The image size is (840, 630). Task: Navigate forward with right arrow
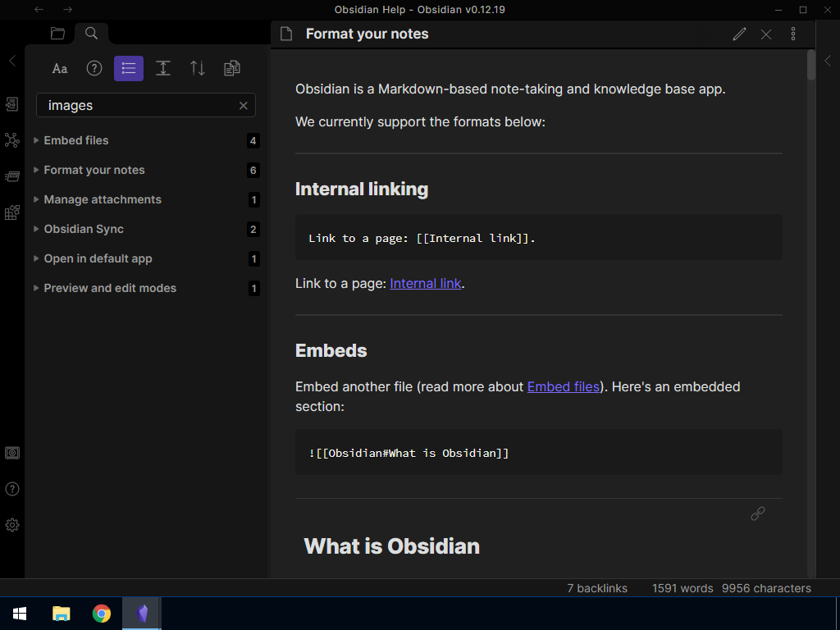[x=67, y=9]
